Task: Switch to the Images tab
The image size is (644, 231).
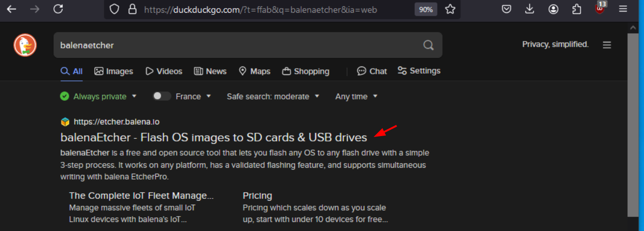Action: 114,71
